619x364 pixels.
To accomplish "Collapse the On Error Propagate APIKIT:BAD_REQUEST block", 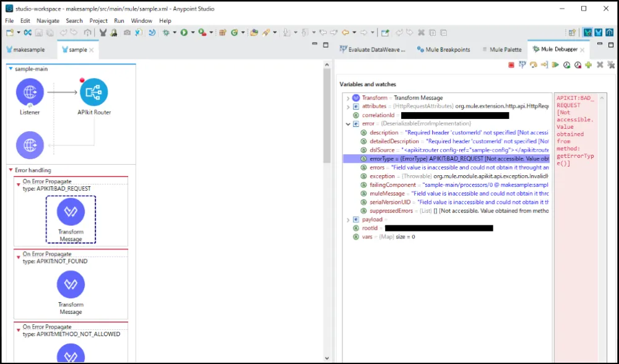I will coord(18,184).
